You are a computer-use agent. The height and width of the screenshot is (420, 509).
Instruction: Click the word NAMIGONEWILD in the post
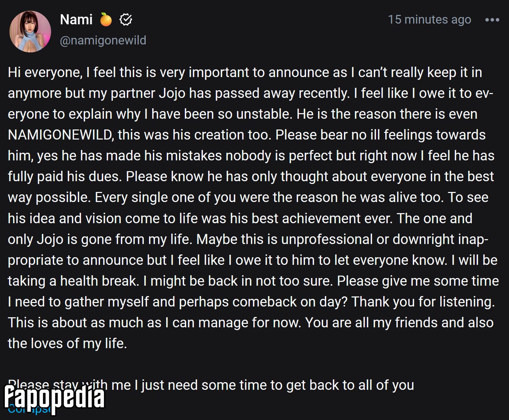61,135
